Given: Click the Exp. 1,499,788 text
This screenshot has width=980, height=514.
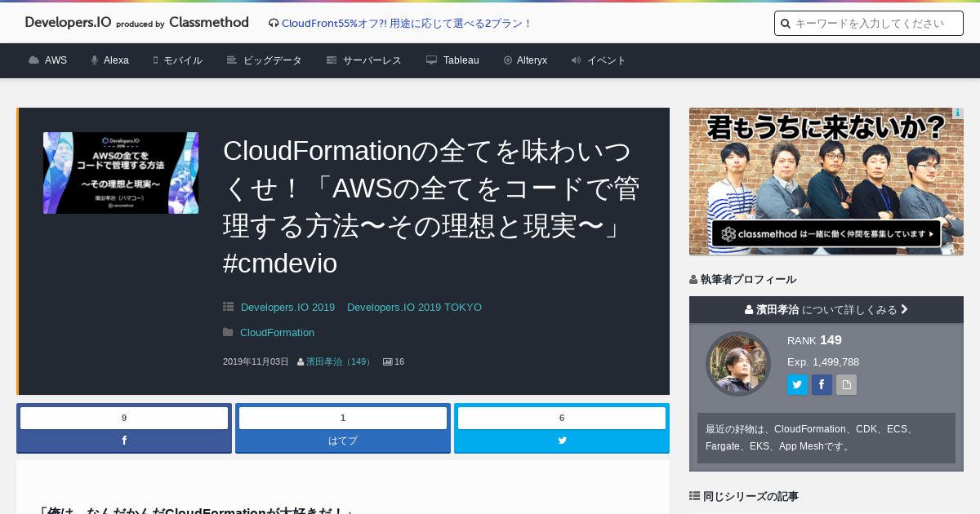Looking at the screenshot, I should click(823, 361).
